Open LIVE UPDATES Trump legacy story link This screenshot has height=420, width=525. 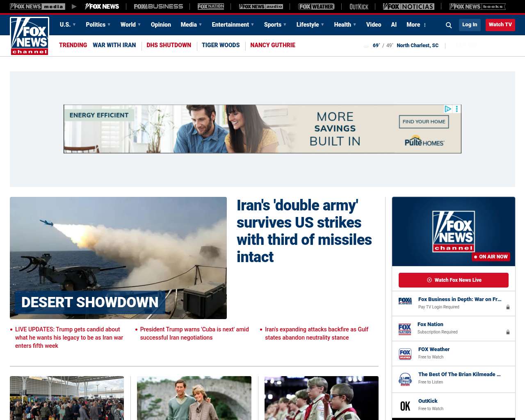click(x=69, y=338)
